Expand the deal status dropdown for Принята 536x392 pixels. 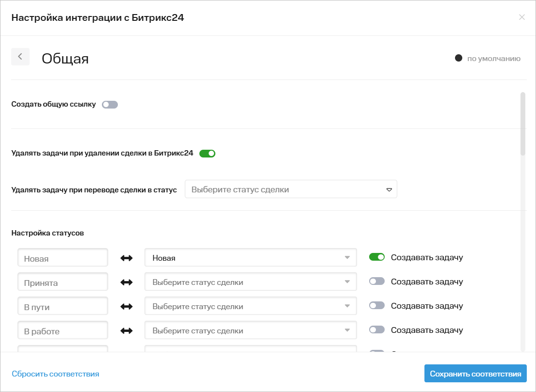(250, 282)
